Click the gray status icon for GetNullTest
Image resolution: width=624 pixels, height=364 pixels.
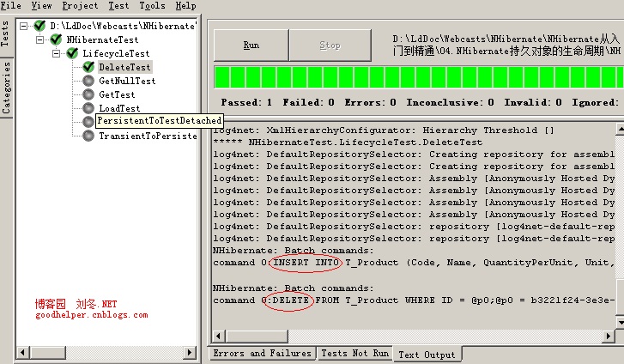88,81
